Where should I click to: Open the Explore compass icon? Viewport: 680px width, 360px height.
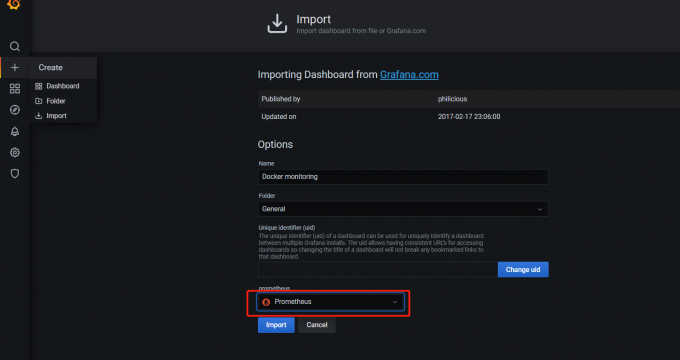[15, 110]
